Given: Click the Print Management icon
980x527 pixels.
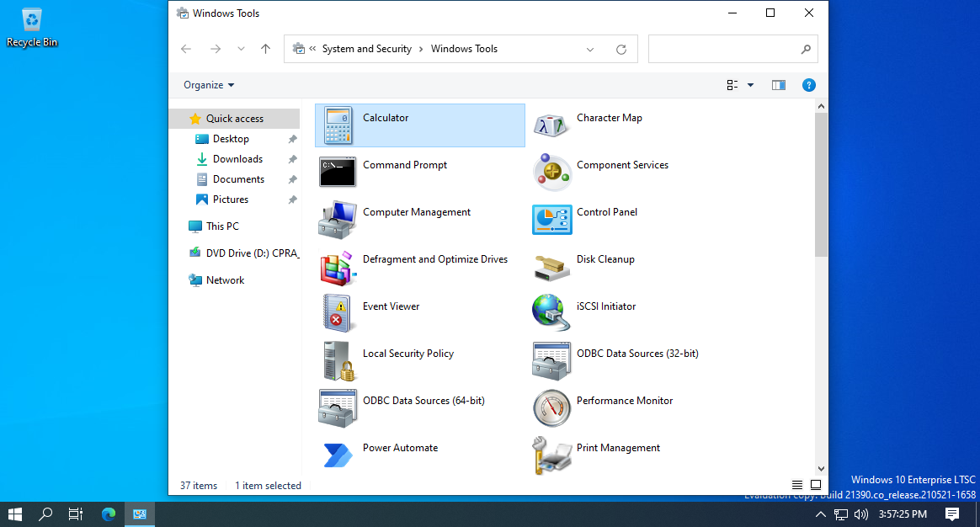Looking at the screenshot, I should pyautogui.click(x=551, y=455).
